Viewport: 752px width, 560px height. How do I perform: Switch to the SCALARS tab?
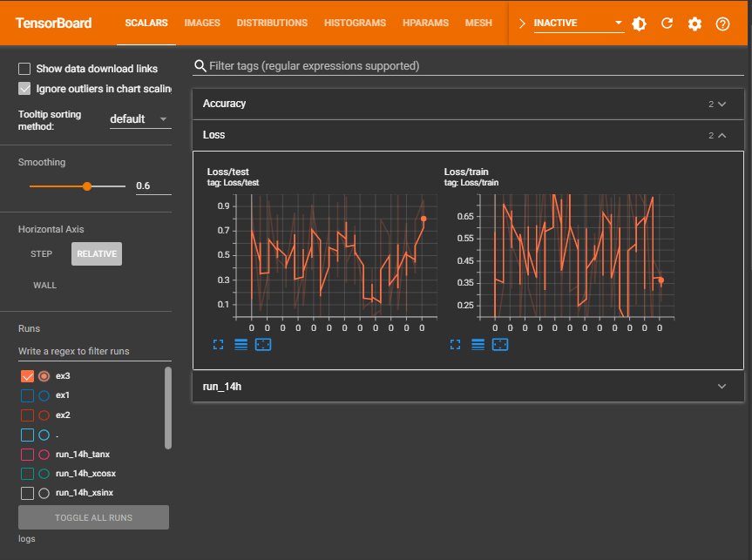coord(146,23)
